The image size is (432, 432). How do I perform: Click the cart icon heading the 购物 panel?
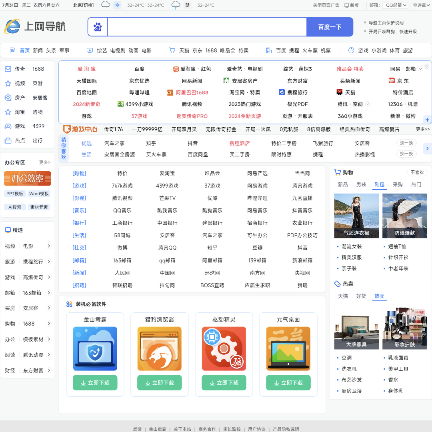(337, 172)
